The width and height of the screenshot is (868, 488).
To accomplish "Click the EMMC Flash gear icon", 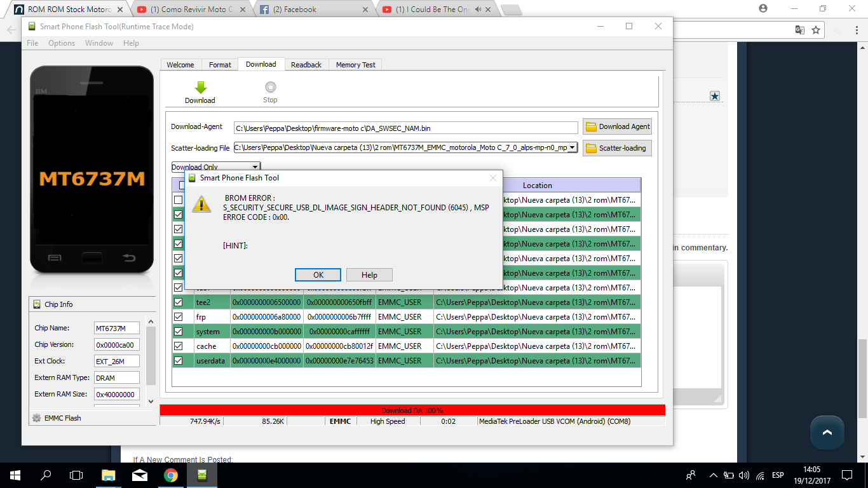I will pos(37,418).
